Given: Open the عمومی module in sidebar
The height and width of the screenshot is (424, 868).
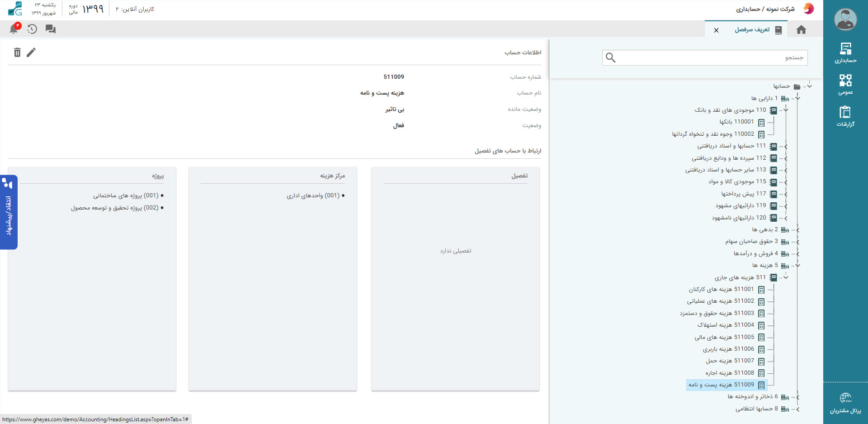Looking at the screenshot, I should click(845, 85).
